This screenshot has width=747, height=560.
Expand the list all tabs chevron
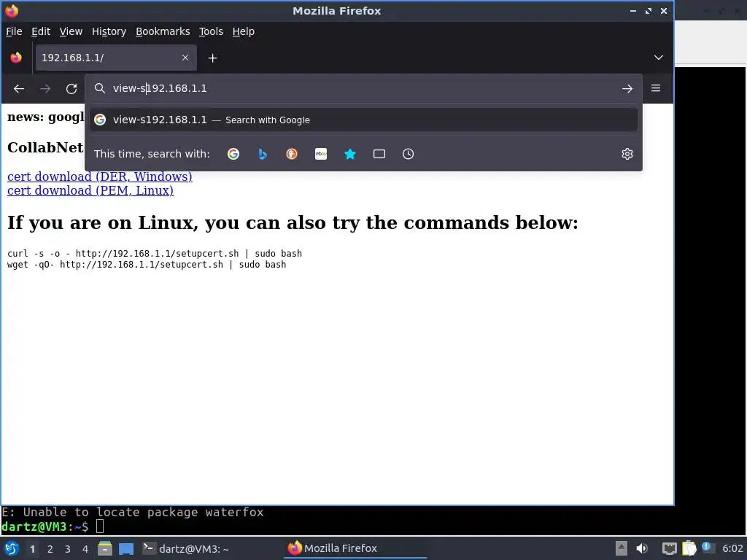659,58
